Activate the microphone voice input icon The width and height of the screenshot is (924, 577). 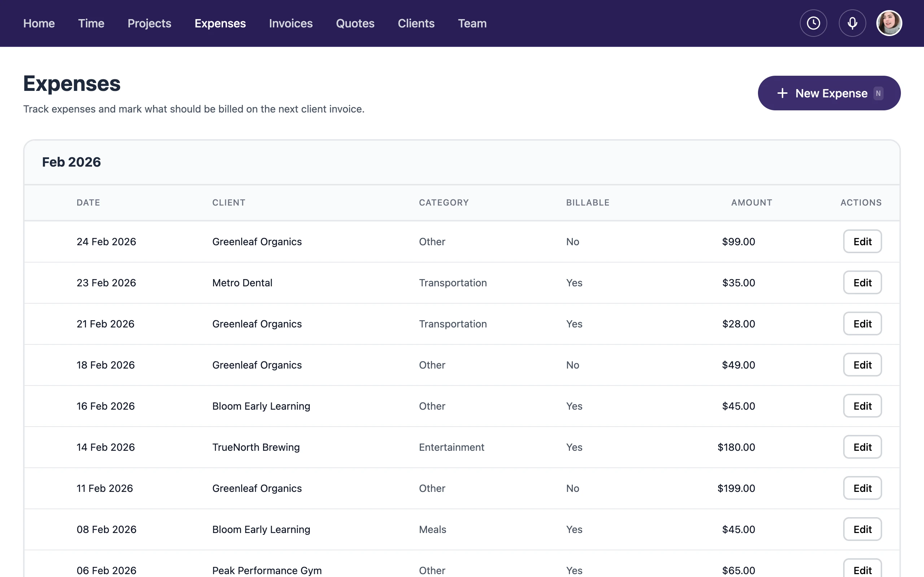[852, 23]
